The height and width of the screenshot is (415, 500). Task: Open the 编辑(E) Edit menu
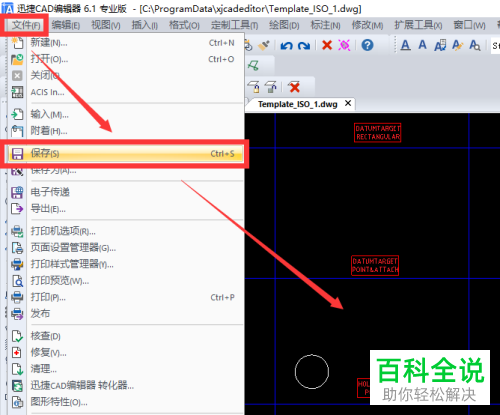66,25
